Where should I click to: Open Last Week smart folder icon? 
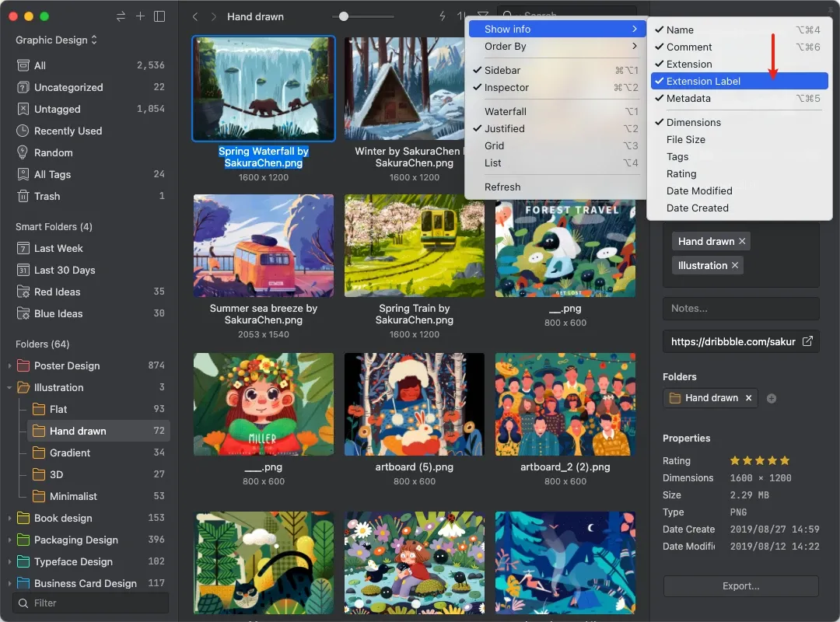pos(23,249)
